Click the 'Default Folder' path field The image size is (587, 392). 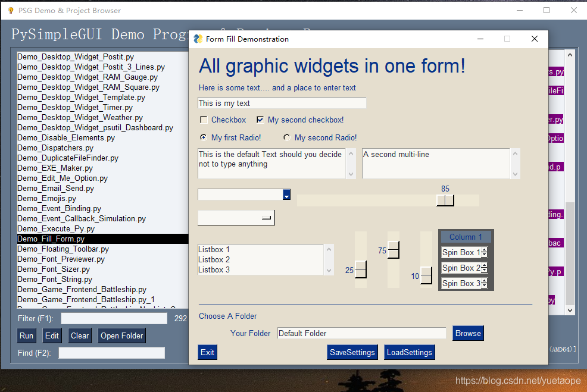[x=361, y=333]
